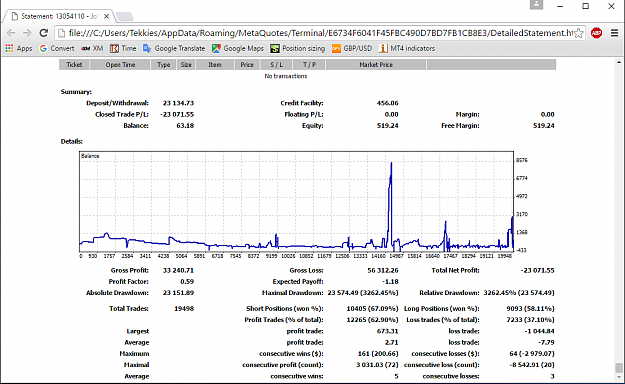
Task: Click Profit Trades value 12265 (62.90%)
Action: coord(372,320)
